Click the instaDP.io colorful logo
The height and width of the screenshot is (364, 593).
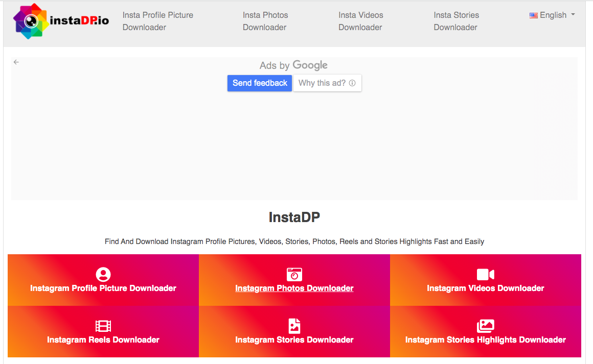(x=60, y=21)
